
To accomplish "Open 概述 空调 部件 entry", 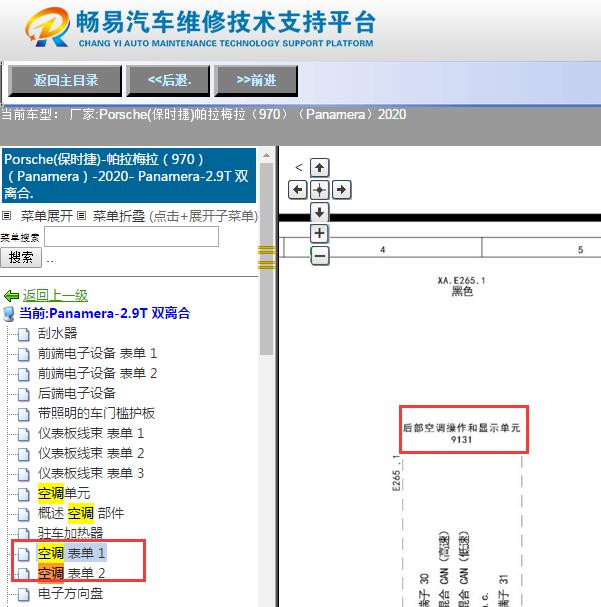I will click(x=81, y=514).
